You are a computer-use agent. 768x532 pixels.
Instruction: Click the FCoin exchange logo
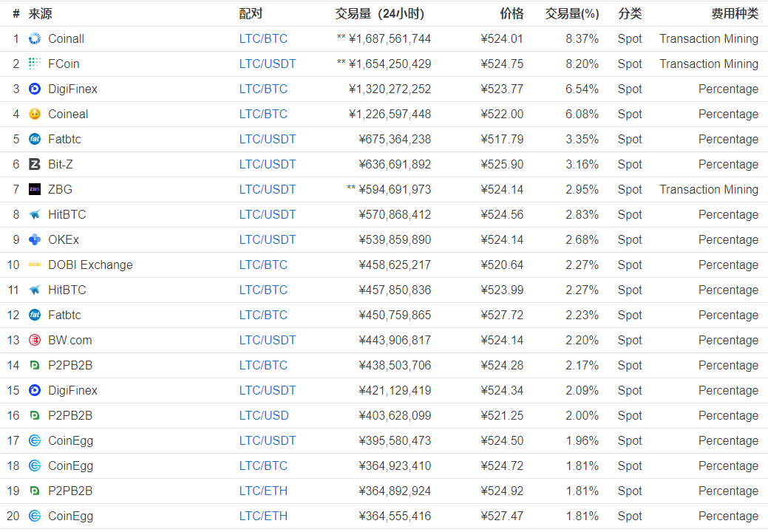[34, 64]
